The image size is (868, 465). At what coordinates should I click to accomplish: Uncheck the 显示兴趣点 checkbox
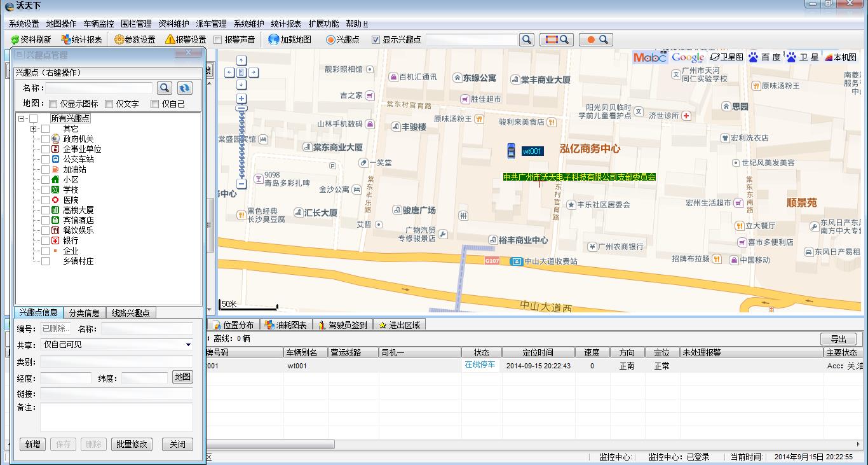pyautogui.click(x=376, y=39)
